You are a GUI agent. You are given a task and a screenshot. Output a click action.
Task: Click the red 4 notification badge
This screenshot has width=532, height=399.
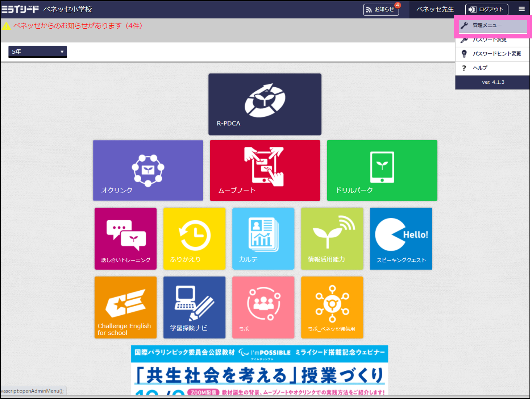tap(398, 5)
